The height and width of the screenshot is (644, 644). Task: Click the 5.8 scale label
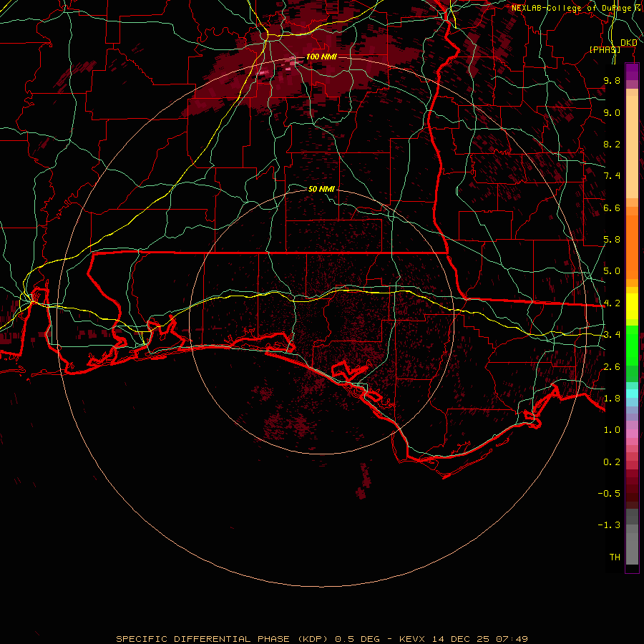click(612, 240)
